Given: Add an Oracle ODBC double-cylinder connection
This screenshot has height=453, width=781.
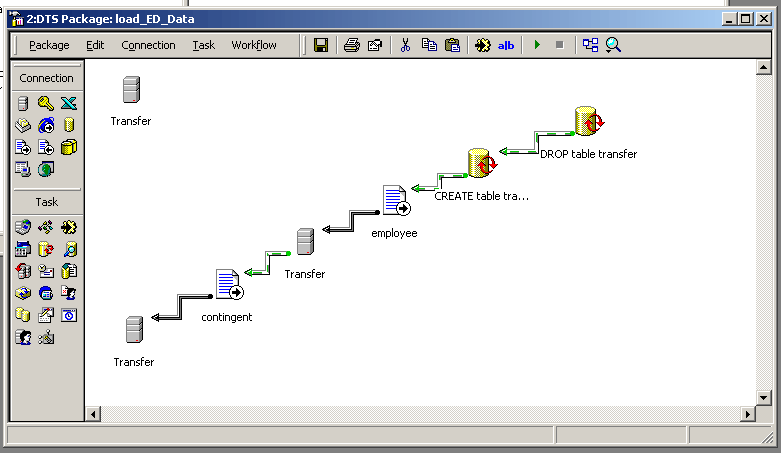Looking at the screenshot, I should [x=69, y=148].
